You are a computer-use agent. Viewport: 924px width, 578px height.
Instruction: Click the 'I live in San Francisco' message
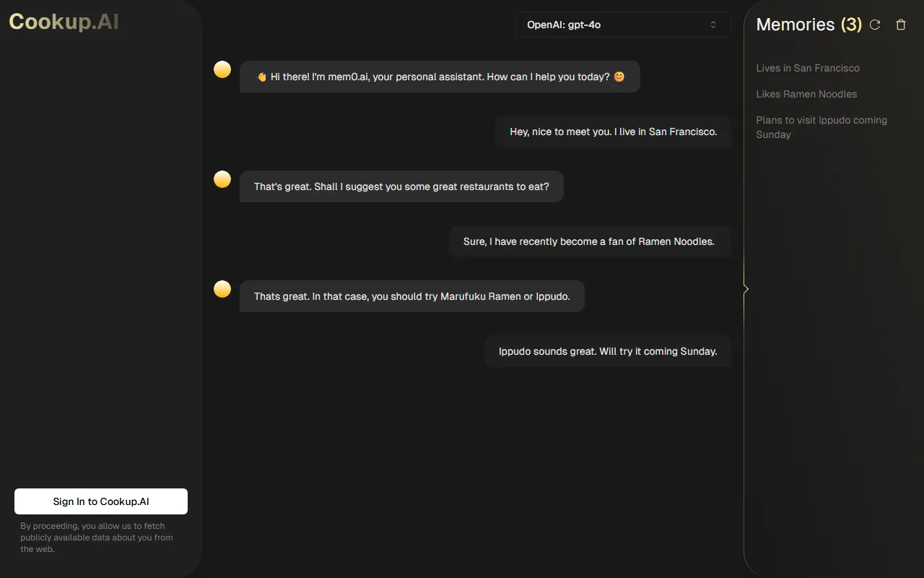pyautogui.click(x=613, y=131)
